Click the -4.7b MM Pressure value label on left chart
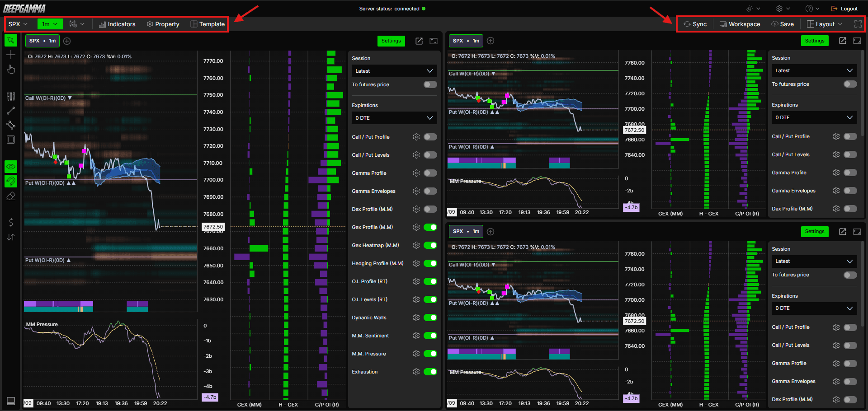Viewport: 868px width, 411px height. point(210,397)
